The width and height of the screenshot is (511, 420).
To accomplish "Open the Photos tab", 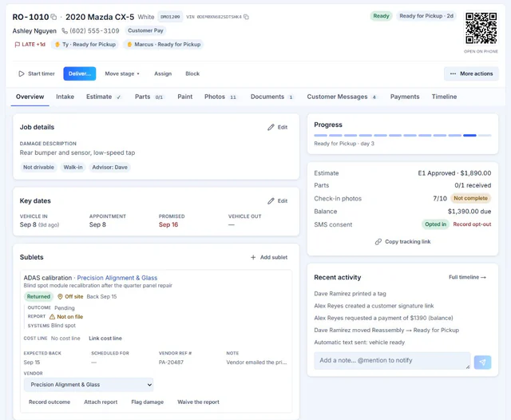I will tap(220, 97).
